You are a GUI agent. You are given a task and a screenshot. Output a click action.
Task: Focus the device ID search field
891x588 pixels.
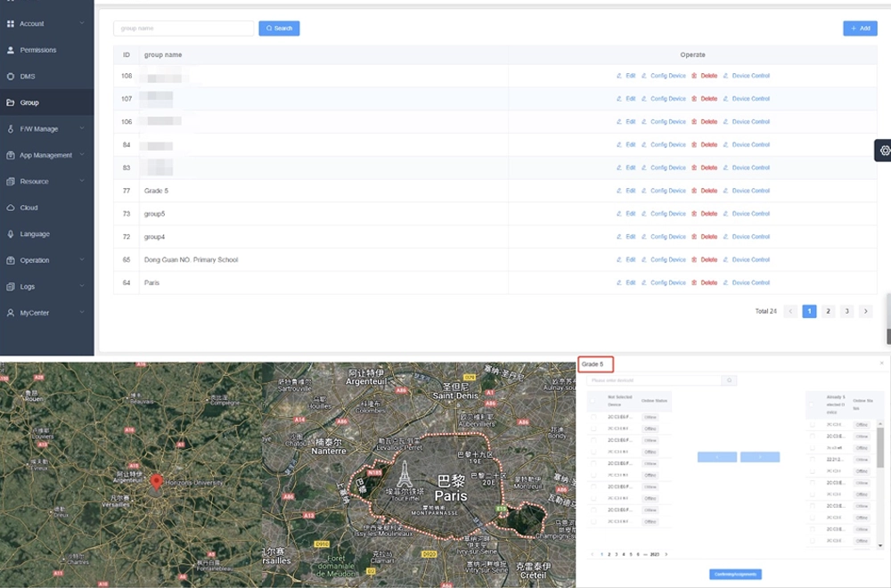point(654,380)
